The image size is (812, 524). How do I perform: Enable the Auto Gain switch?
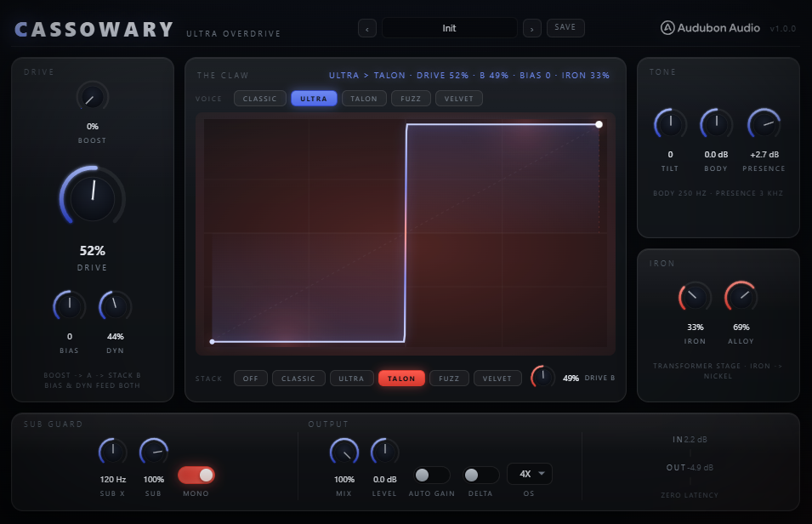(431, 475)
